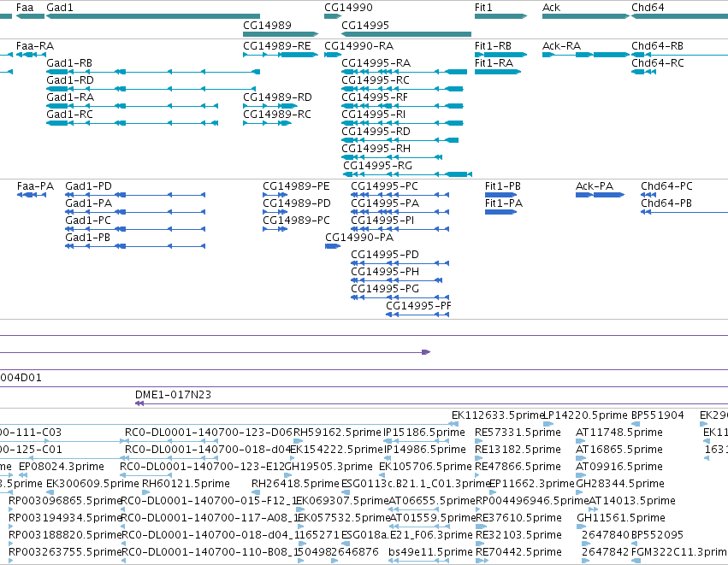Image resolution: width=728 pixels, height=565 pixels.
Task: Click protein Fit1-PA
Action: pyautogui.click(x=501, y=212)
